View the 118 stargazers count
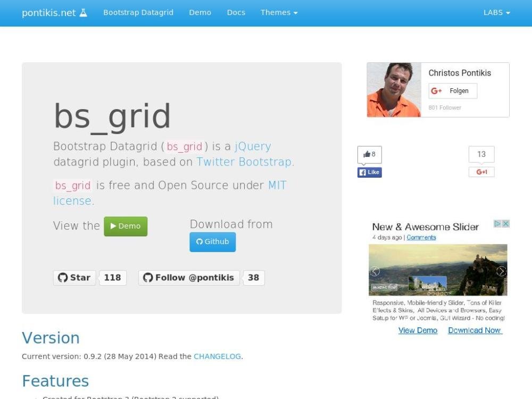The width and height of the screenshot is (532, 399). (112, 278)
